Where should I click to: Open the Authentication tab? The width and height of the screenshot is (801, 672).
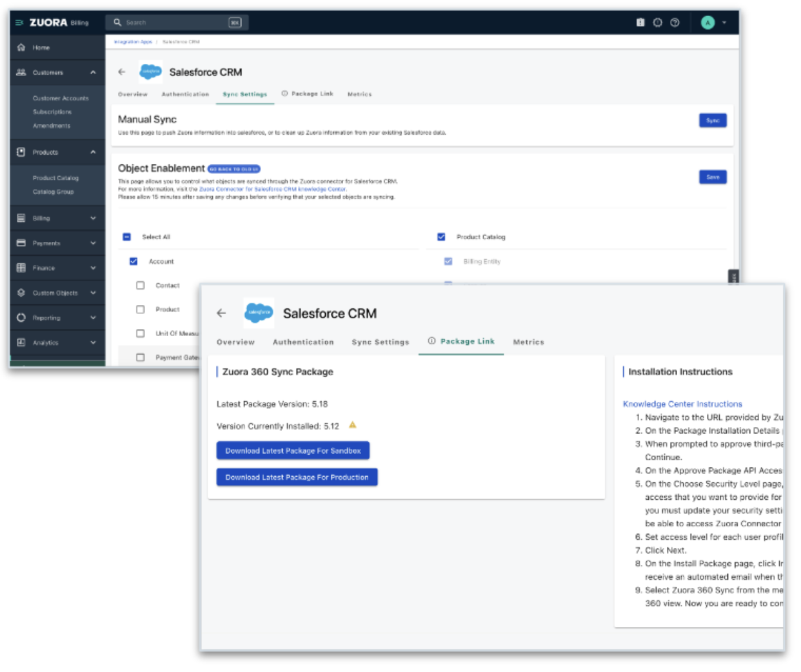coord(303,342)
